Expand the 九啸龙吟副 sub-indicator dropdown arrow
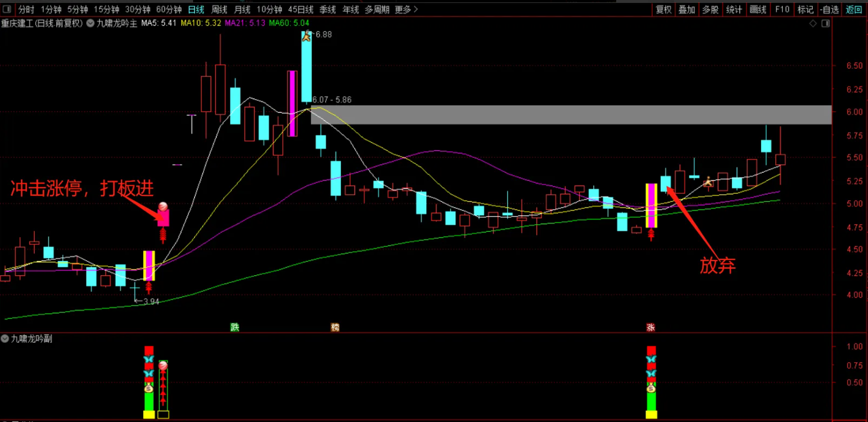This screenshot has width=868, height=422. tap(5, 339)
